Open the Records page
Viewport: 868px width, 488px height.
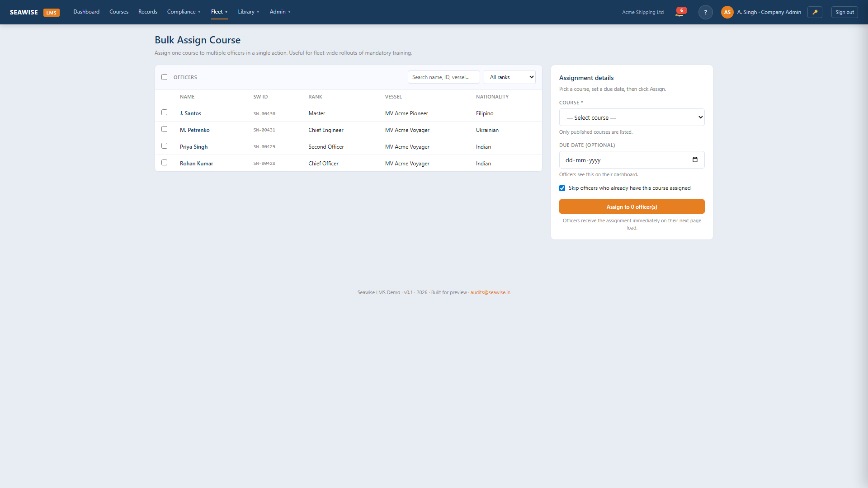(148, 12)
